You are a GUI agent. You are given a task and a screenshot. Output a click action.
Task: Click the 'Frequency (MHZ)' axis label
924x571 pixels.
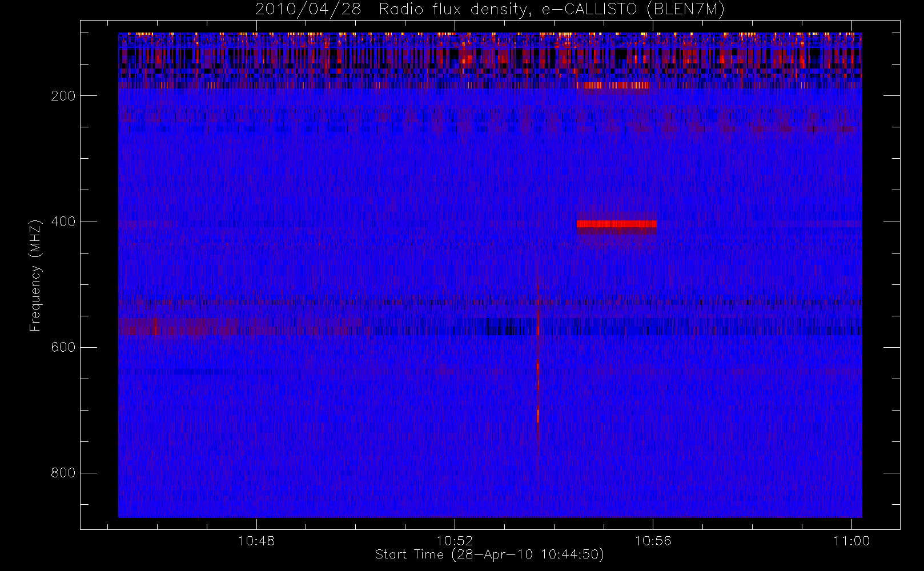coord(35,275)
